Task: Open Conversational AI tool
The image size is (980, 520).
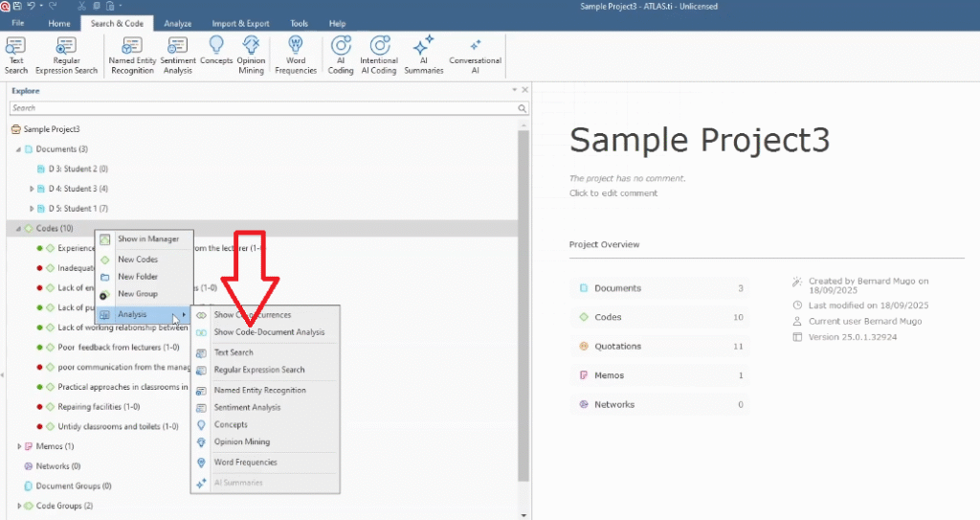Action: pos(476,55)
